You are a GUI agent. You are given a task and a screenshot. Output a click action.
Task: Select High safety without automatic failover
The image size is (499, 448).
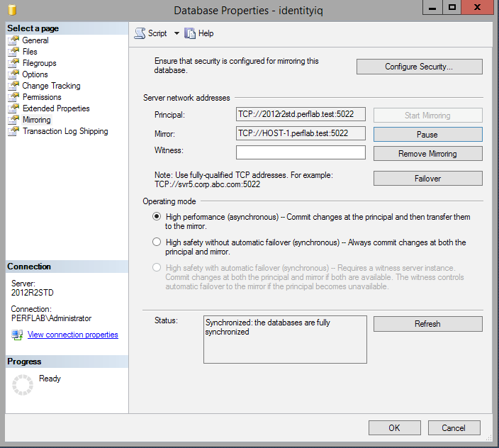pyautogui.click(x=157, y=242)
